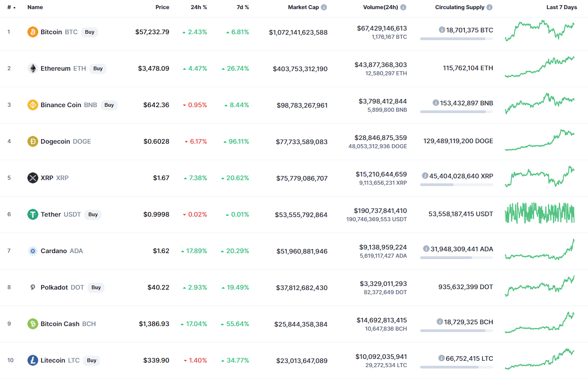Click the XRP black logo icon
This screenshot has width=588, height=379.
(x=33, y=178)
